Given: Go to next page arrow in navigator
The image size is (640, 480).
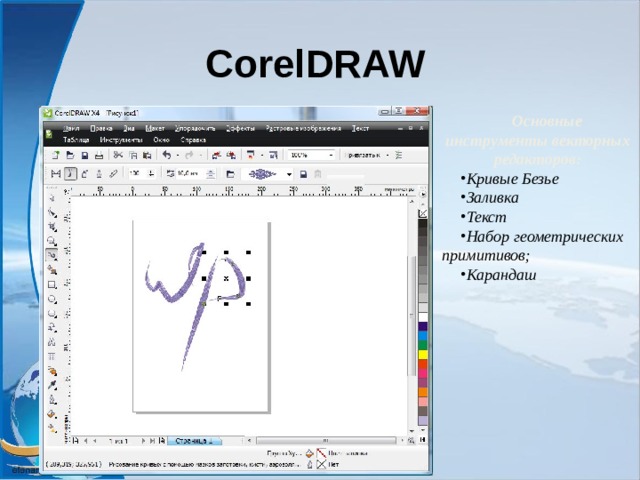Looking at the screenshot, I should pos(143,441).
